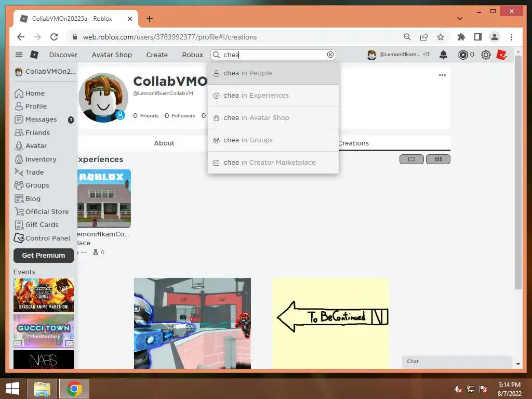This screenshot has width=532, height=399.
Task: Open the Creations tab
Action: point(353,143)
